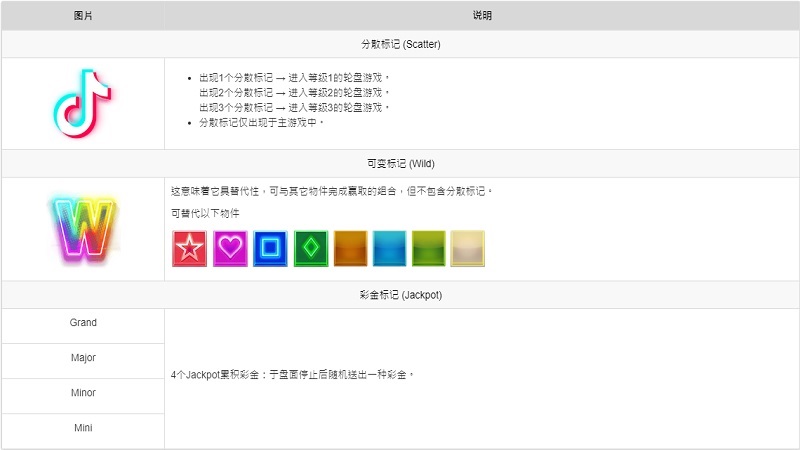Click the 可变标记 (Wild) section heading
The height and width of the screenshot is (450, 800).
tap(401, 164)
